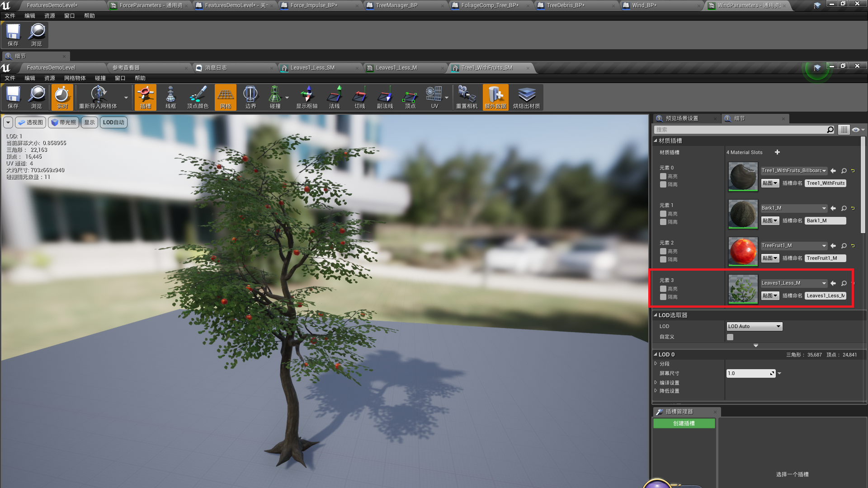
Task: Check the 隔离 box for 元素 0
Action: pyautogui.click(x=663, y=184)
